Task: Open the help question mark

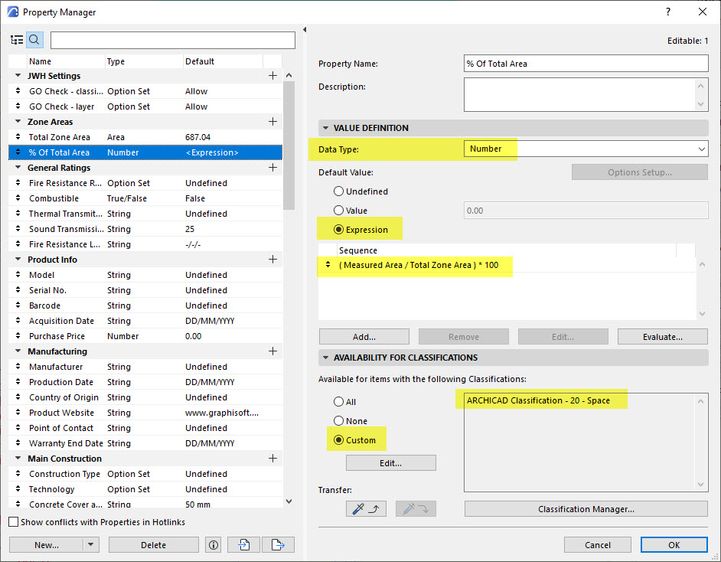Action: pyautogui.click(x=668, y=11)
